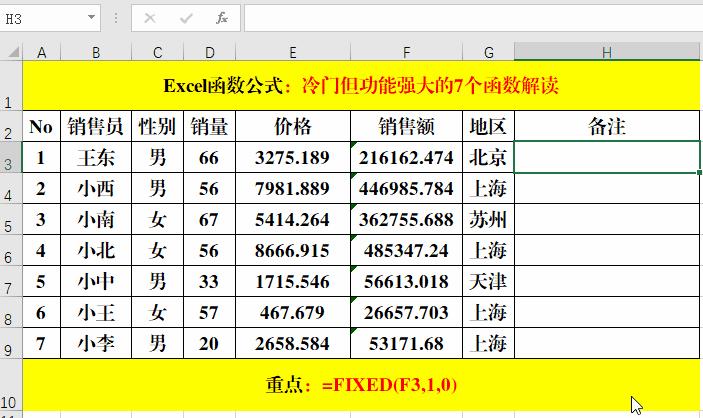703x418 pixels.
Task: Select sales amount cell '53171.68'
Action: [x=406, y=343]
